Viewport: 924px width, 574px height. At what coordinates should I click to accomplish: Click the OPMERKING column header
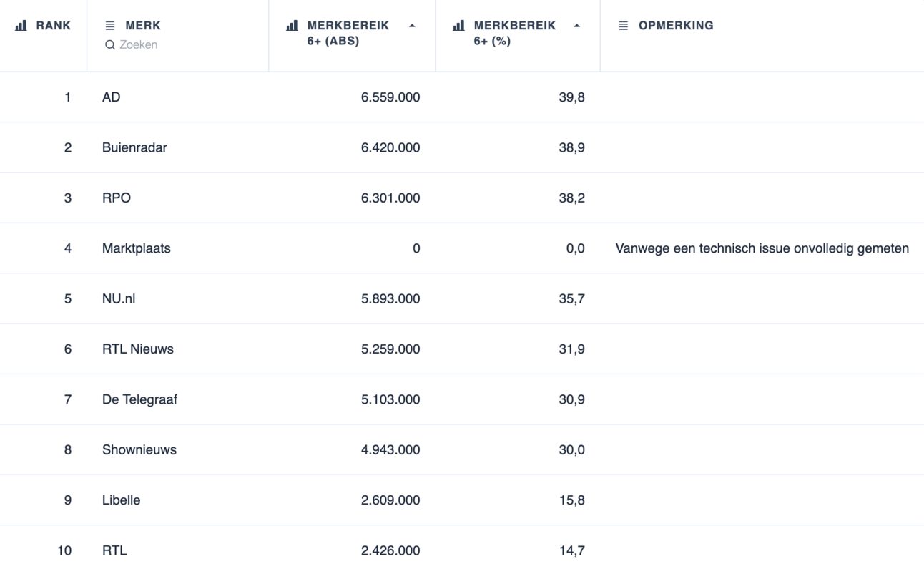(x=675, y=26)
